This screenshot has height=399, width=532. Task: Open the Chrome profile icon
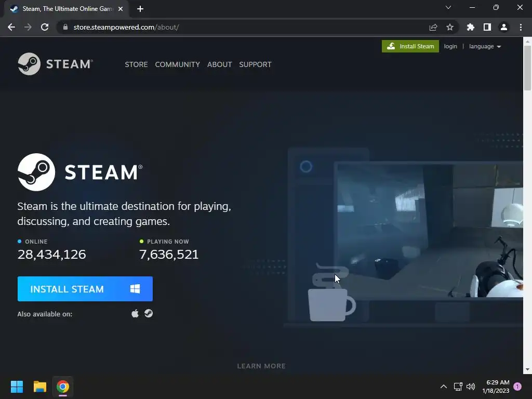coord(504,27)
